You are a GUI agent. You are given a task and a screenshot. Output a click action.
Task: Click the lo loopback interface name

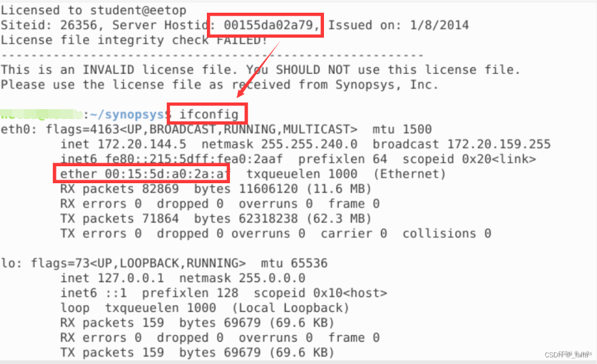click(x=8, y=263)
